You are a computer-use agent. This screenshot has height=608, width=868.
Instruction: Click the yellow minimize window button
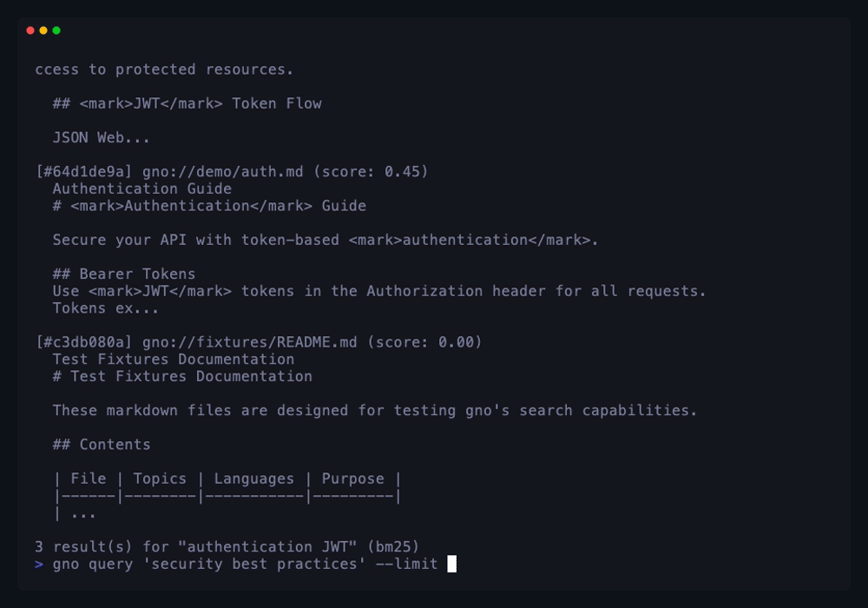click(43, 30)
